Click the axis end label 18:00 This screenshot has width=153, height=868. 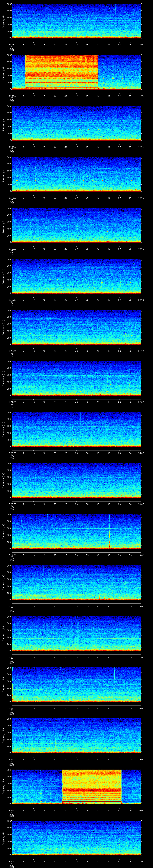click(141, 198)
